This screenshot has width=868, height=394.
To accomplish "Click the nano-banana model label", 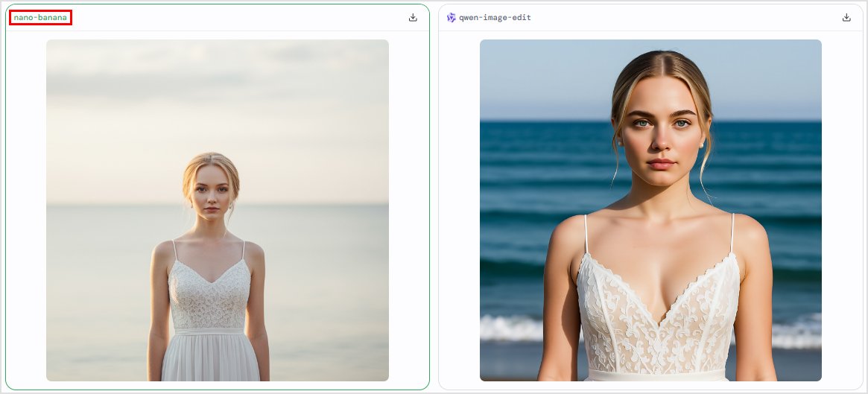I will tap(40, 18).
